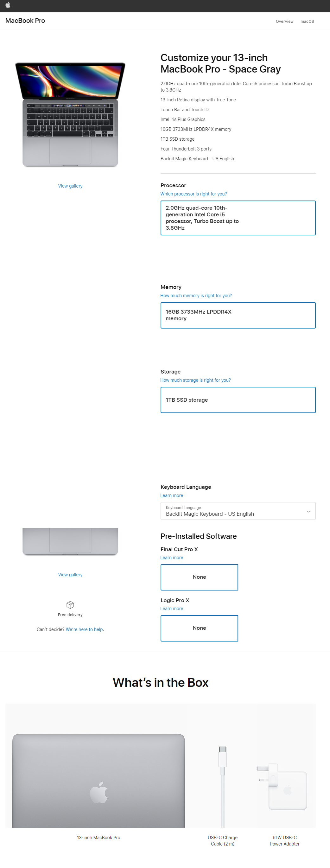Click the MacBook Pro keyboard product image
This screenshot has height=868, width=330.
click(70, 115)
